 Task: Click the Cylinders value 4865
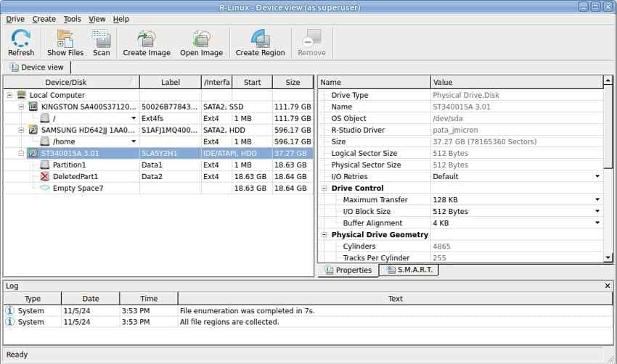441,246
